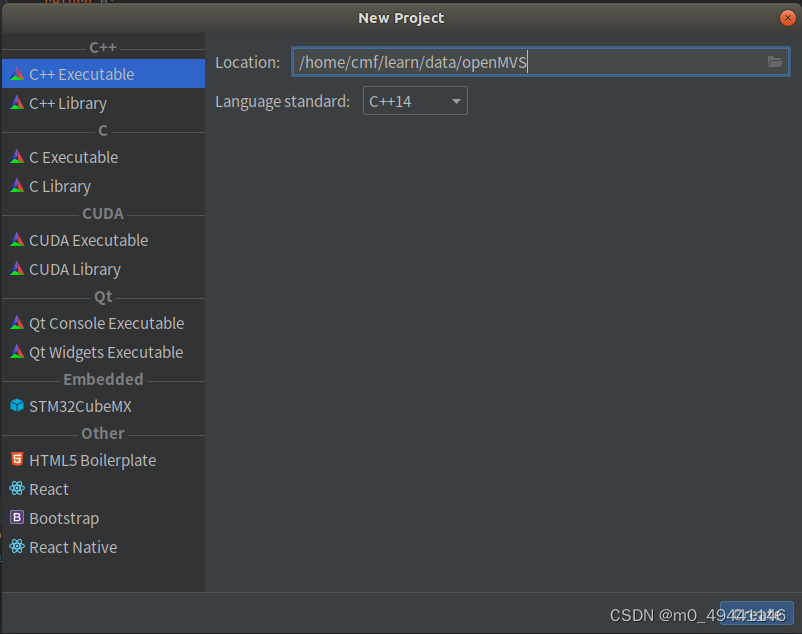Highlight the Qt section header
The width and height of the screenshot is (802, 634).
[103, 296]
